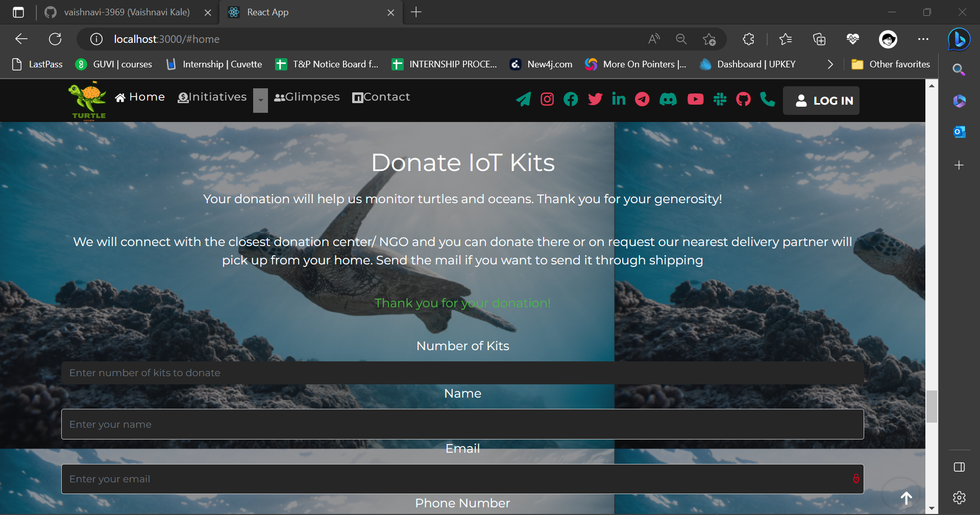Open the INTERNSHIP PROCE... bookmark
980x515 pixels.
(x=444, y=64)
